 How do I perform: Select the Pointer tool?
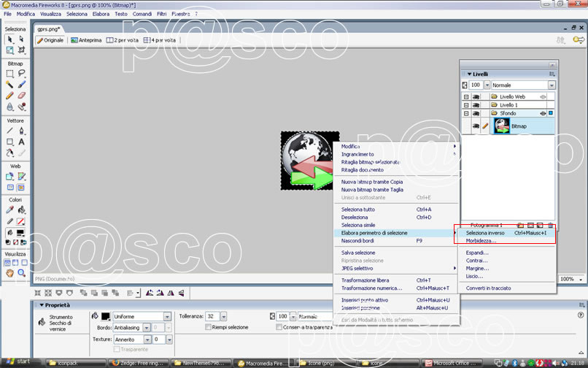coord(10,39)
